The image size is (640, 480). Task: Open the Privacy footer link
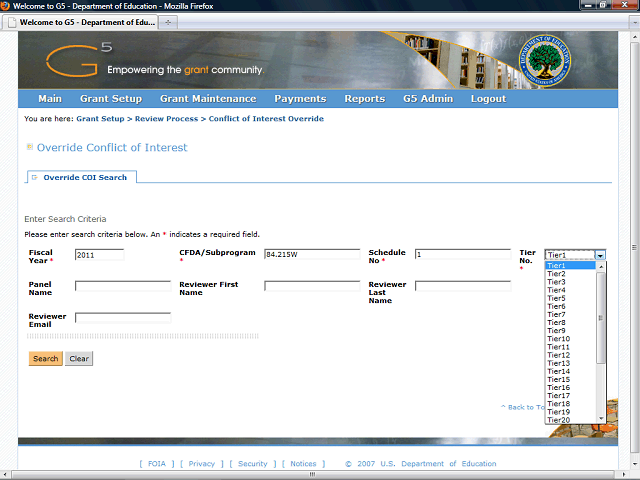[202, 464]
